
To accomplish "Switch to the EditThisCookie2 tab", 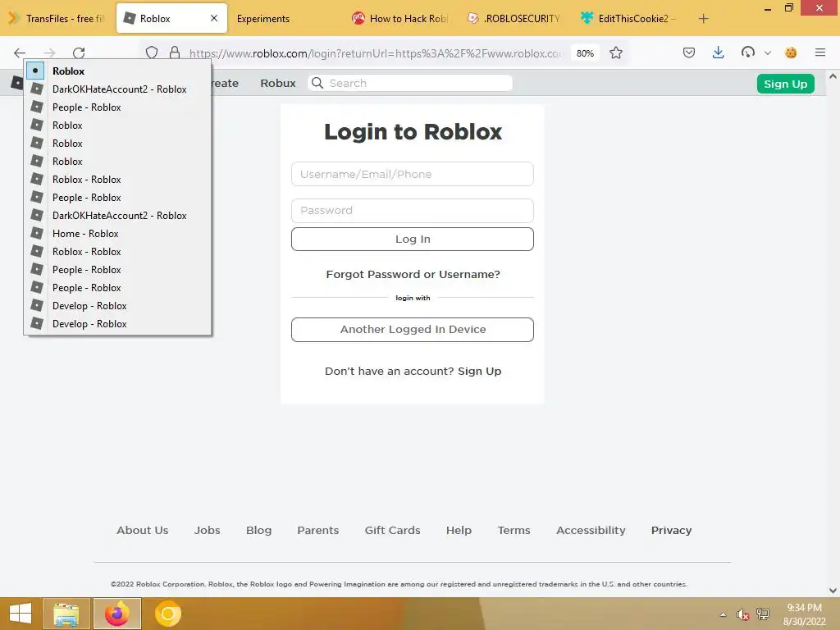I will coord(628,19).
